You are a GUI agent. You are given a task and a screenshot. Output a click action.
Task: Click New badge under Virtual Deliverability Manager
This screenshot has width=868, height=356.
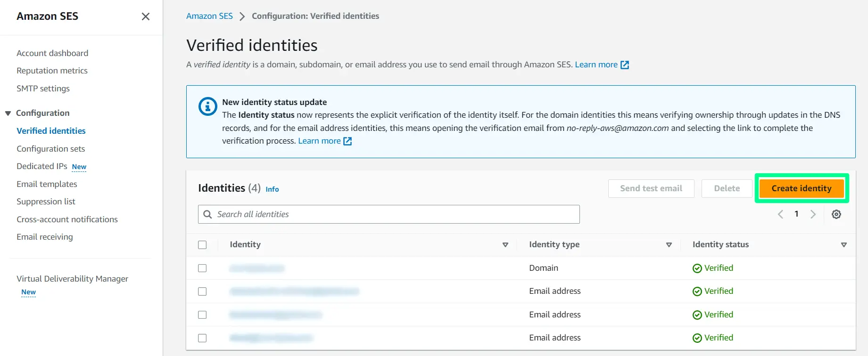[x=28, y=292]
